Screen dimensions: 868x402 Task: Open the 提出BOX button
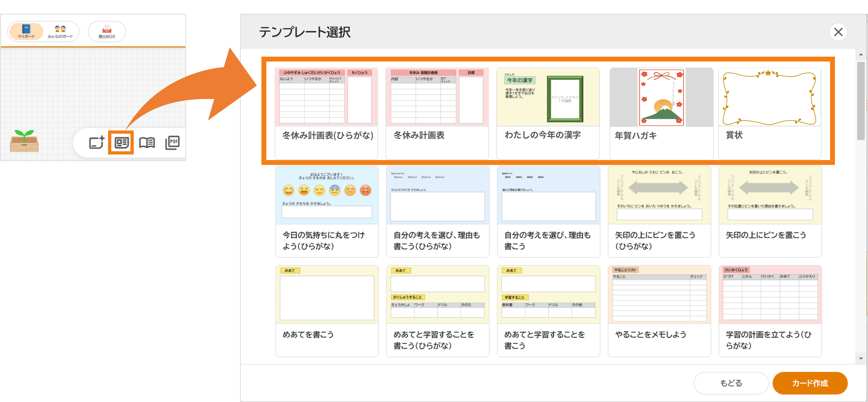point(107,32)
